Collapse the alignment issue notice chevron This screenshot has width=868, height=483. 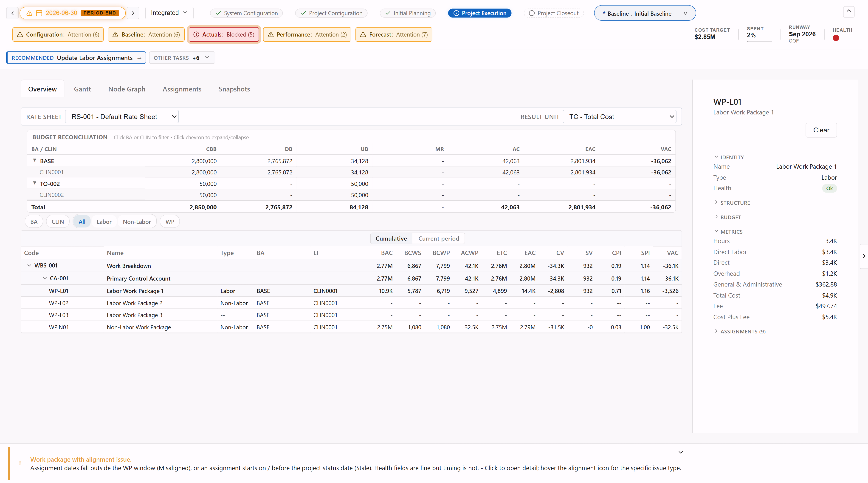coord(680,452)
